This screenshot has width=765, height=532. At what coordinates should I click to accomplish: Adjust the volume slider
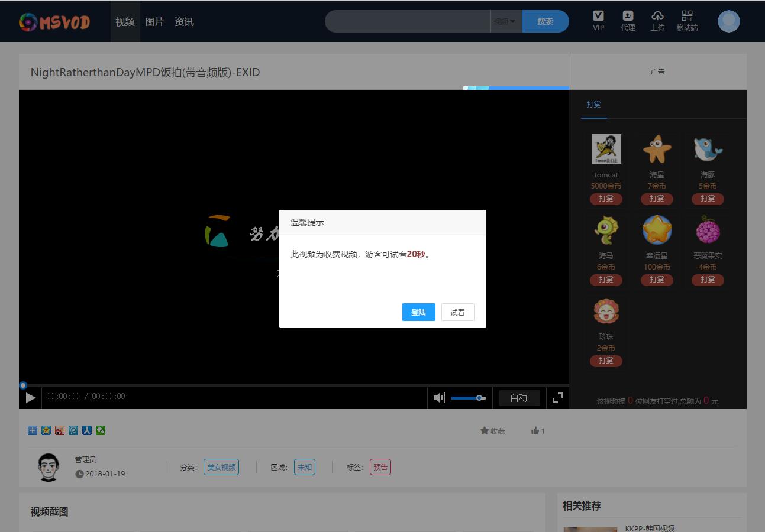pos(468,398)
